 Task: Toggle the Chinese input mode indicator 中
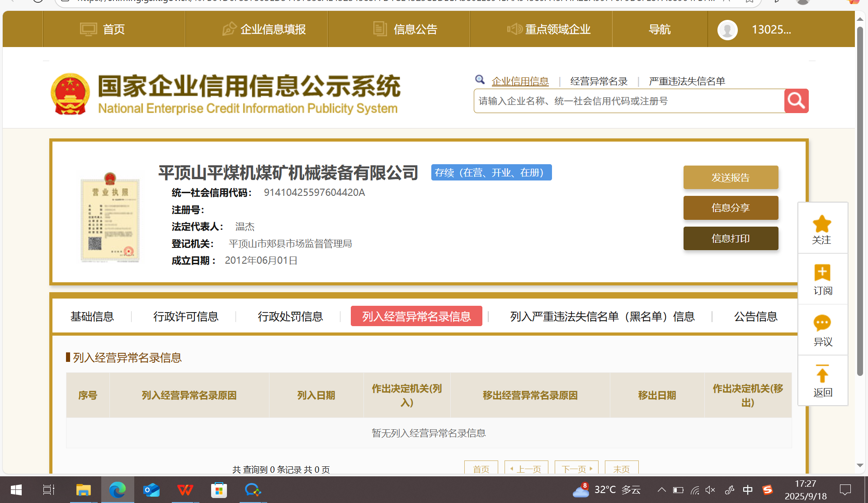(748, 490)
